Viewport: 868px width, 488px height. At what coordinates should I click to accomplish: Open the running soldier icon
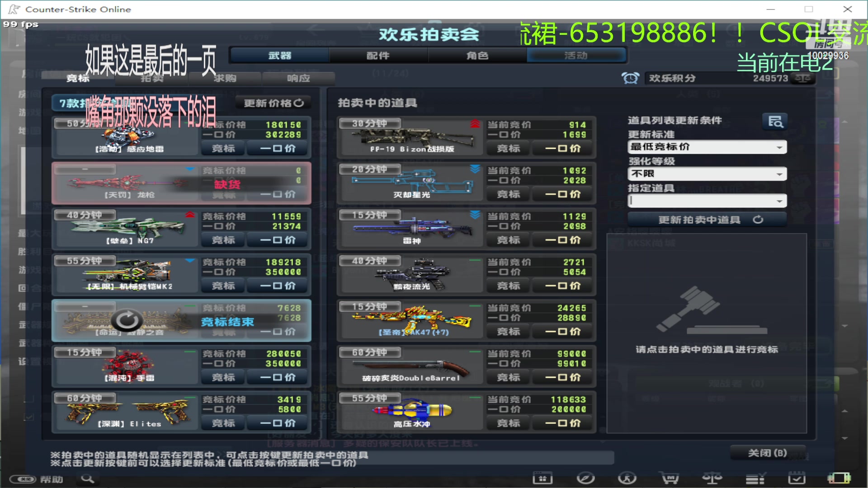pyautogui.click(x=627, y=478)
